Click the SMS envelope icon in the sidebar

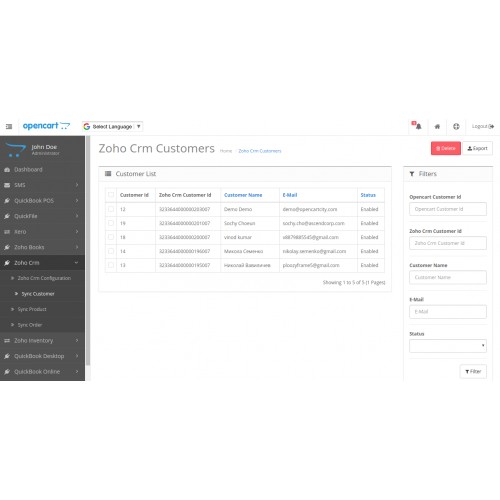7,185
